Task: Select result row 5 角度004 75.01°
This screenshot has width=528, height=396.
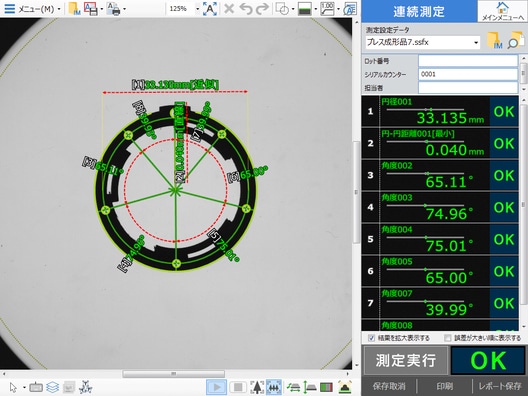Action: click(440, 239)
